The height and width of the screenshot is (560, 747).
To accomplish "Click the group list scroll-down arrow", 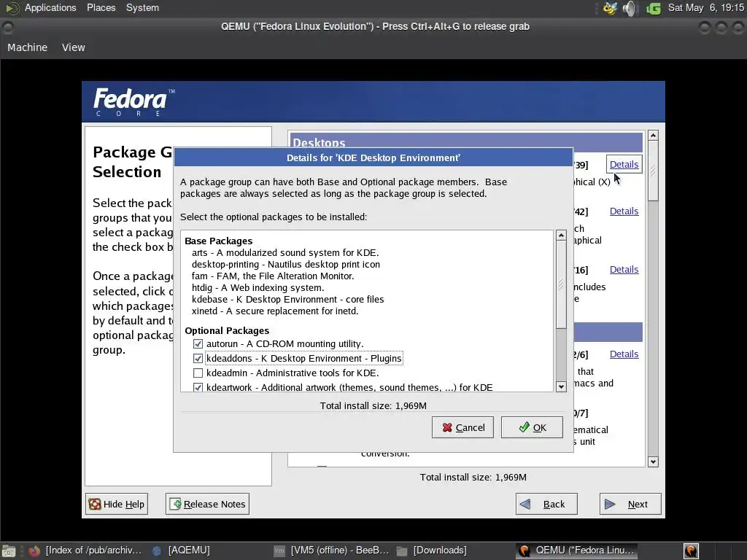I will click(653, 462).
